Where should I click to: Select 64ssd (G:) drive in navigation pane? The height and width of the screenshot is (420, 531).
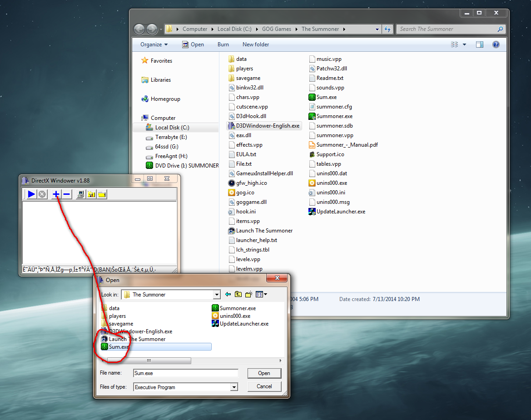pyautogui.click(x=162, y=147)
